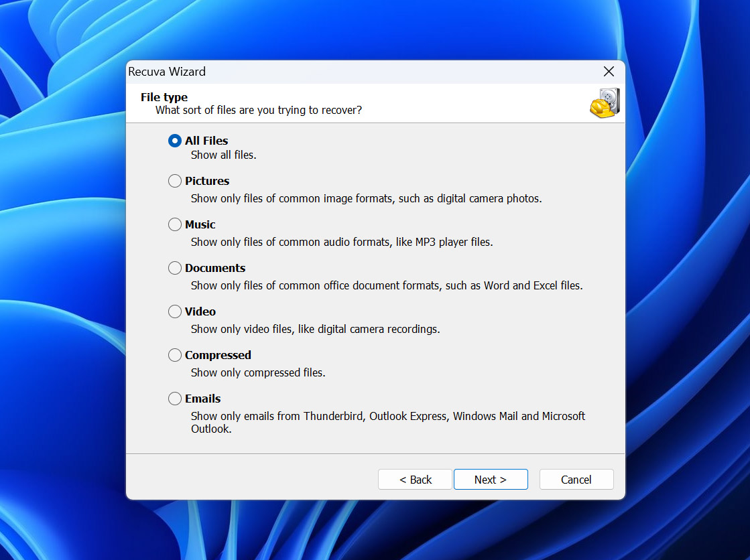Click the 'What sort of files' question text
Image resolution: width=750 pixels, height=560 pixels.
(259, 110)
